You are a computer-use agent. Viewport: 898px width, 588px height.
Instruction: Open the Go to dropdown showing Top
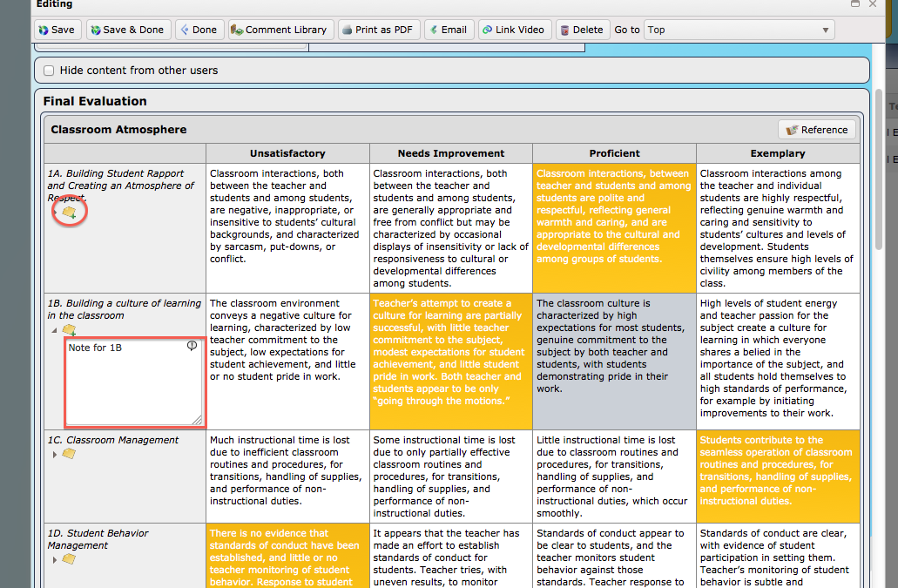click(x=739, y=30)
